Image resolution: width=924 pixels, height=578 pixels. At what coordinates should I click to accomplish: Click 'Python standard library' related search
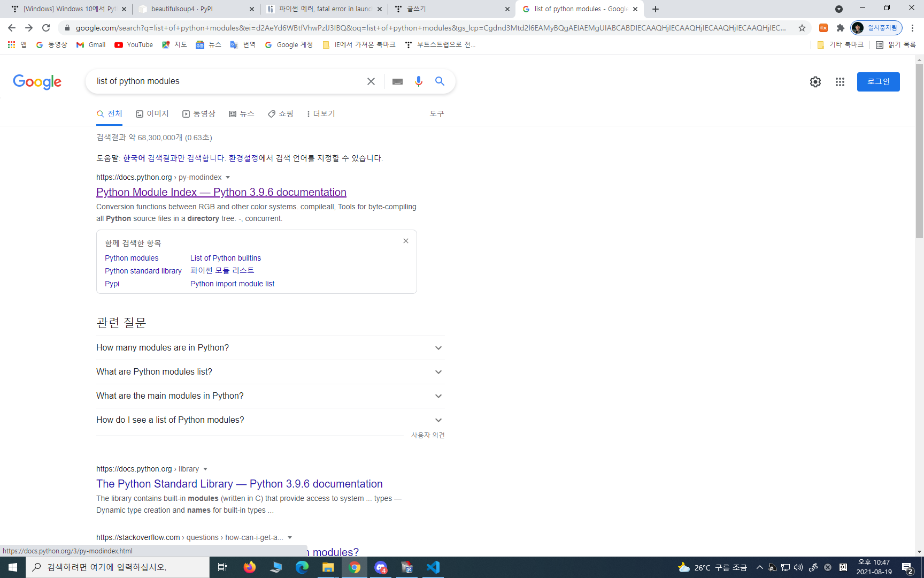(x=143, y=271)
